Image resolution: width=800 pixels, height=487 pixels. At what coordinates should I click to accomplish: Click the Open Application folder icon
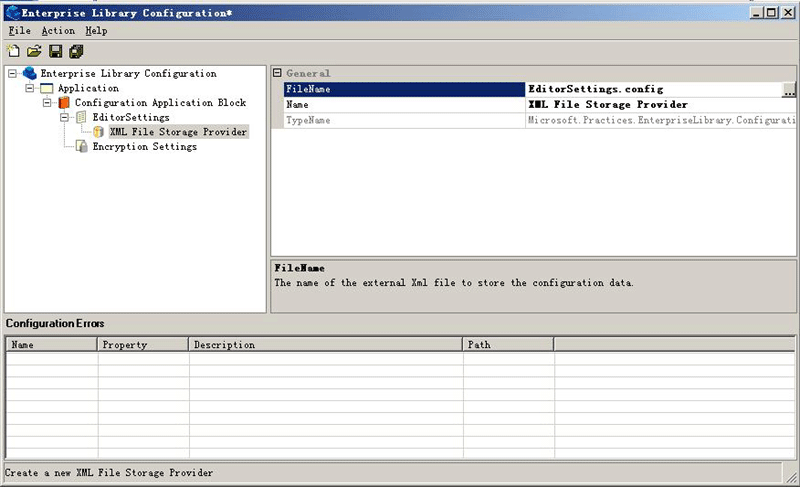coord(34,51)
